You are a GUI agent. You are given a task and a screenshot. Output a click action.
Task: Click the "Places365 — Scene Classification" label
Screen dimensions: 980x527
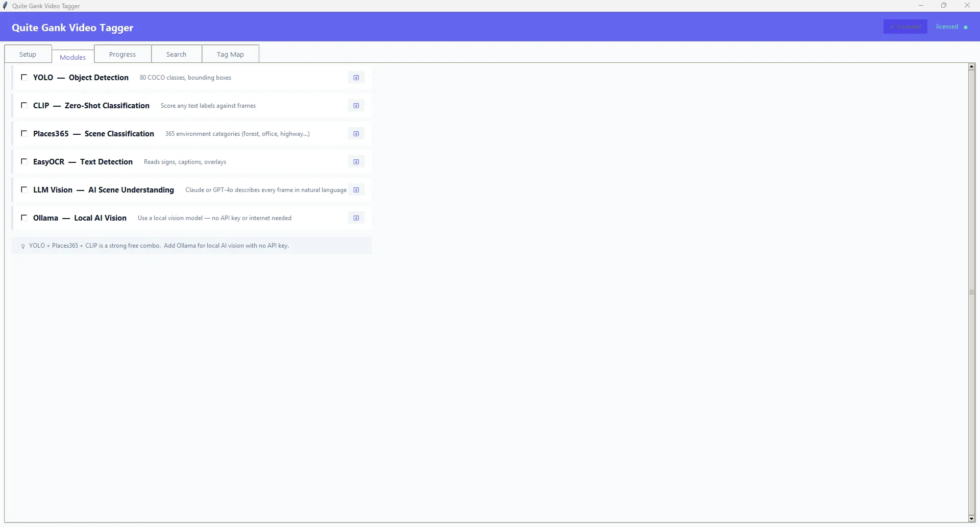click(93, 134)
